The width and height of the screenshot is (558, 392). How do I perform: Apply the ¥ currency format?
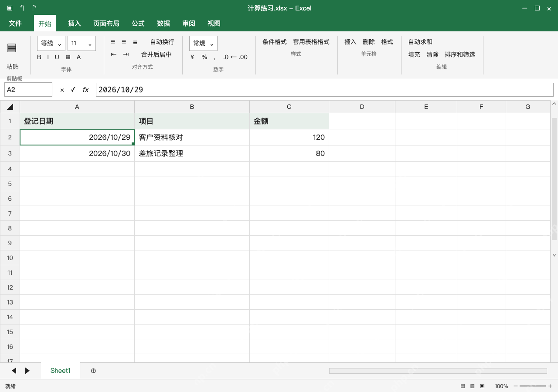[192, 57]
